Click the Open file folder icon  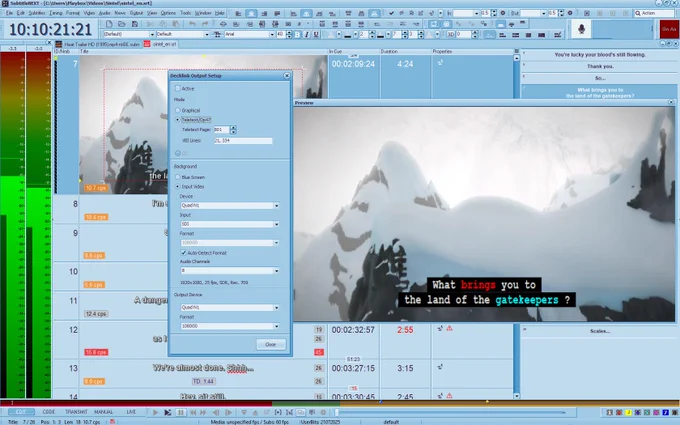(122, 24)
